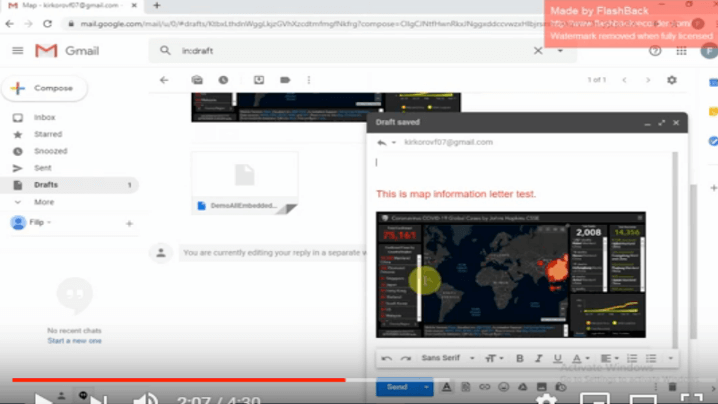
Task: Open the send options dropdown arrow
Action: pyautogui.click(x=426, y=388)
